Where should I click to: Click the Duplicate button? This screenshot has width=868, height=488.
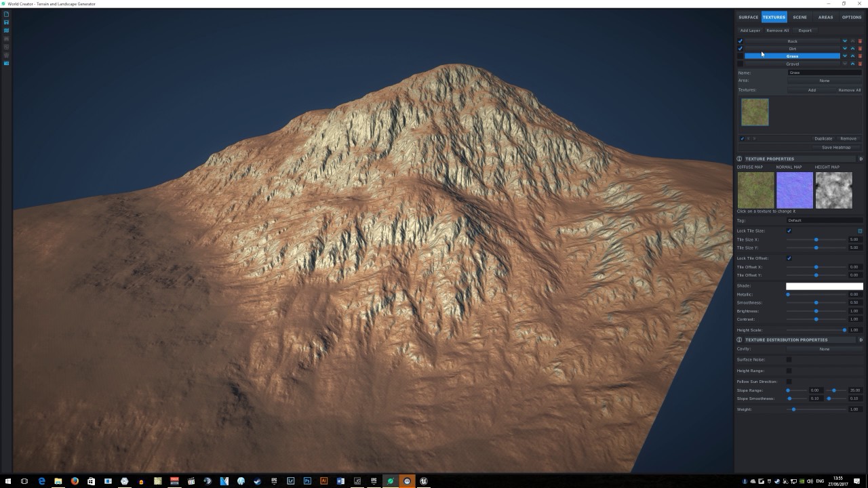(x=823, y=138)
